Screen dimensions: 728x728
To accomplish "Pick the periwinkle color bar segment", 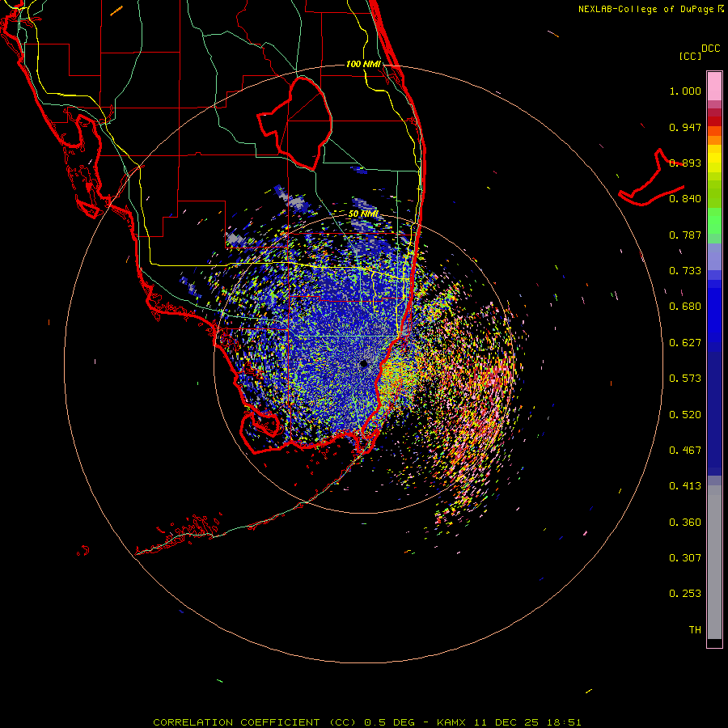I will pos(714,256).
